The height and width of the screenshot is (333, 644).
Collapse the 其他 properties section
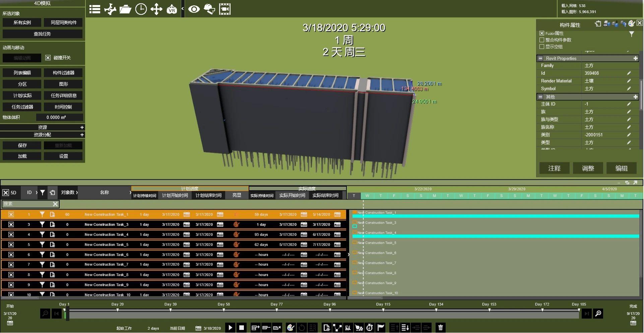pyautogui.click(x=540, y=97)
